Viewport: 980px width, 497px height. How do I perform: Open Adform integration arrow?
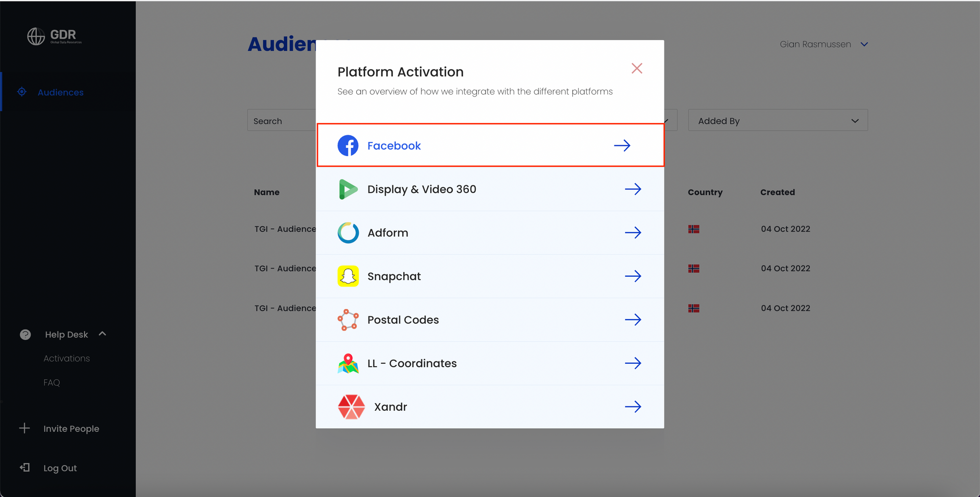pos(633,233)
